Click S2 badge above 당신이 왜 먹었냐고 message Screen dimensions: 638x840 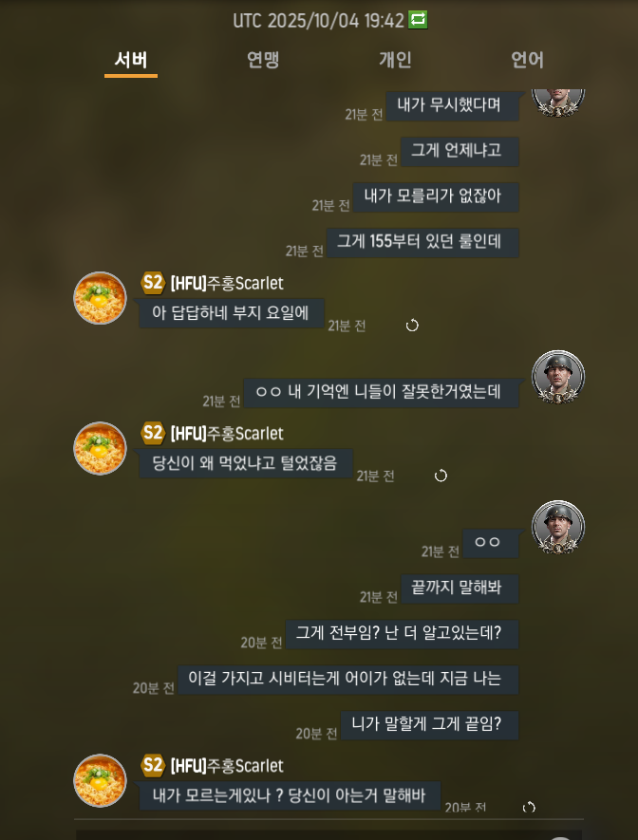pos(152,433)
